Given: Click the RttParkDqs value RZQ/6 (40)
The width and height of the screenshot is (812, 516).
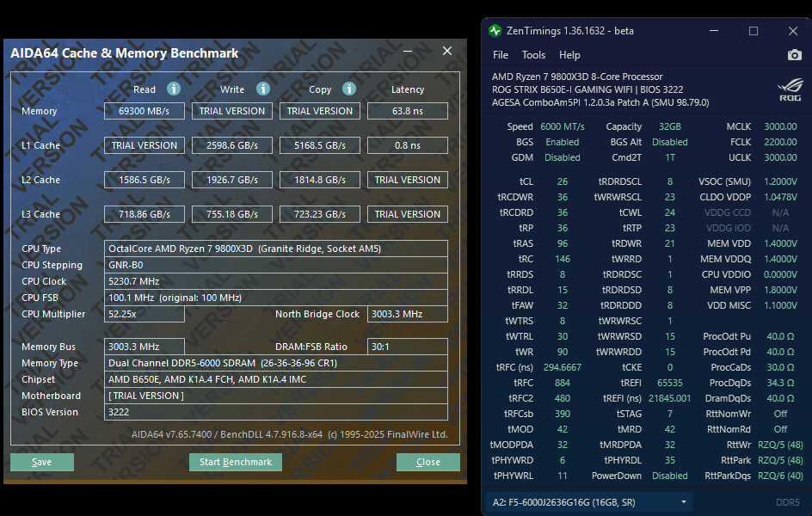Looking at the screenshot, I should [780, 476].
